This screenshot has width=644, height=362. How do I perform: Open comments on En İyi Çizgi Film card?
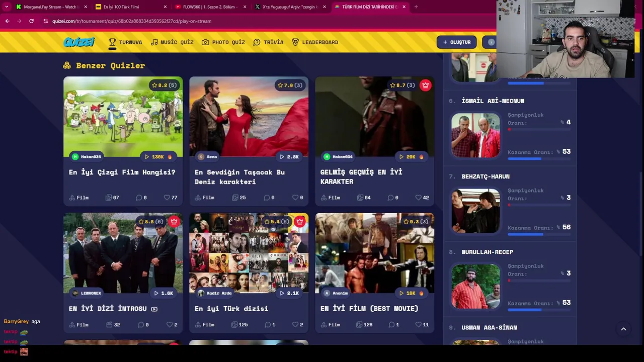[x=141, y=198]
